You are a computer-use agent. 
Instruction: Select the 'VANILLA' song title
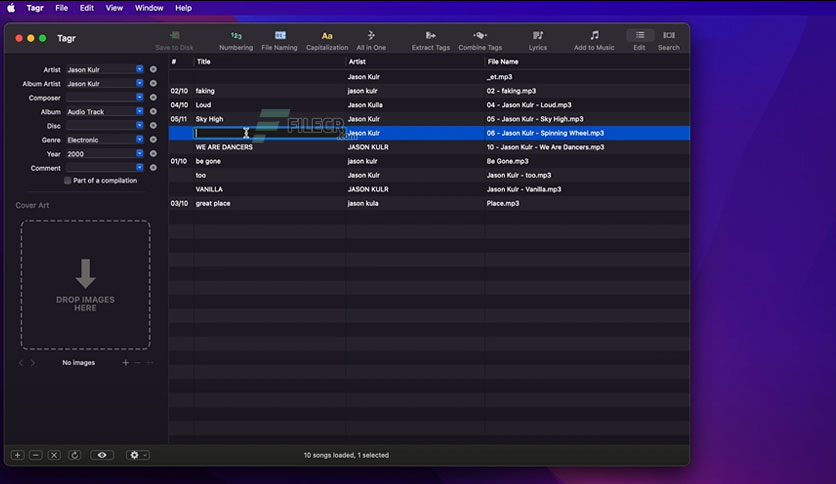[209, 189]
